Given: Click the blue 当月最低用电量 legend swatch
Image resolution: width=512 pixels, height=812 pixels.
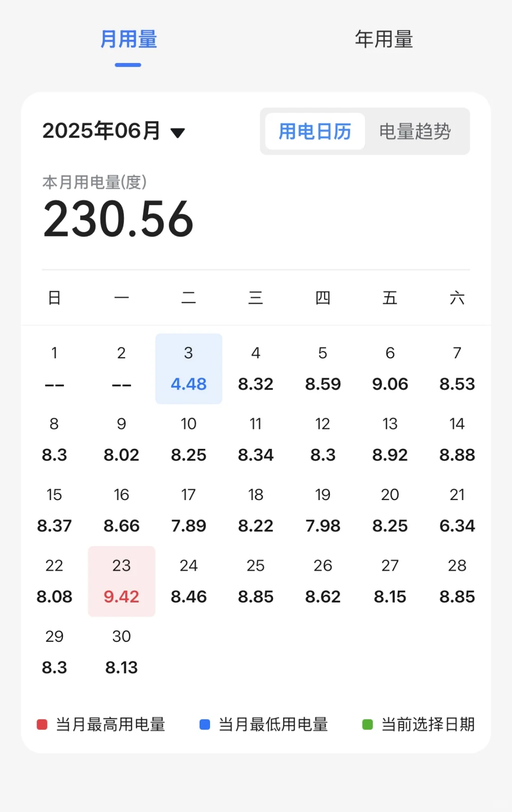Looking at the screenshot, I should (x=205, y=724).
